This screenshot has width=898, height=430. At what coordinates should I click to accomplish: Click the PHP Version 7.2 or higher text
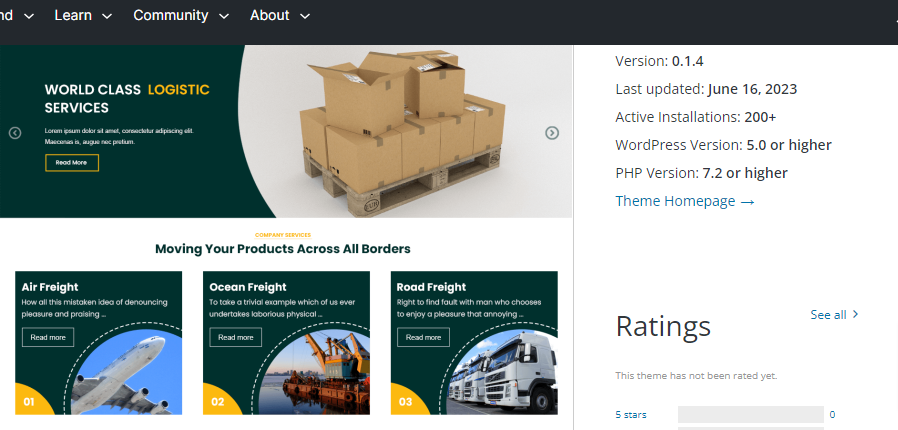click(x=702, y=173)
